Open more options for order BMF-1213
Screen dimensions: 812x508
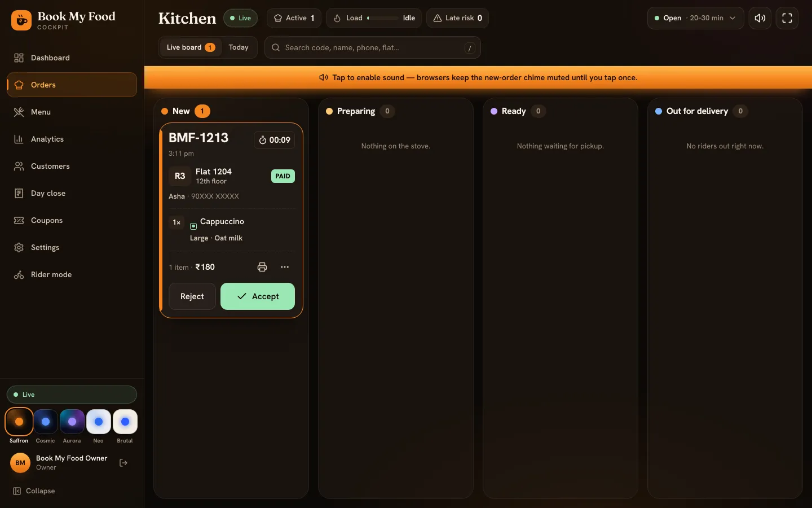click(285, 267)
